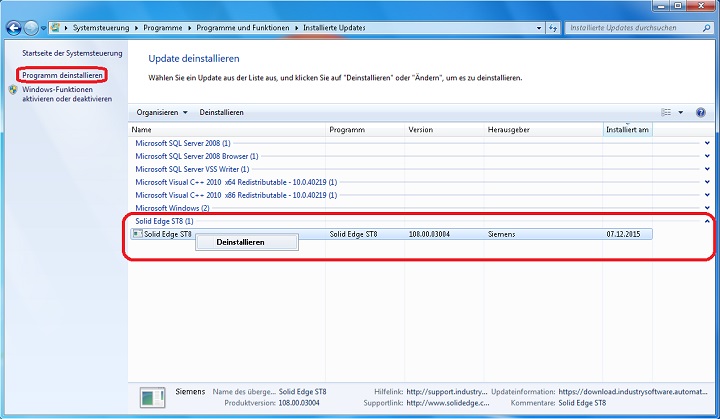Select Microsoft Windows (2) group
The width and height of the screenshot is (720, 419).
[172, 208]
